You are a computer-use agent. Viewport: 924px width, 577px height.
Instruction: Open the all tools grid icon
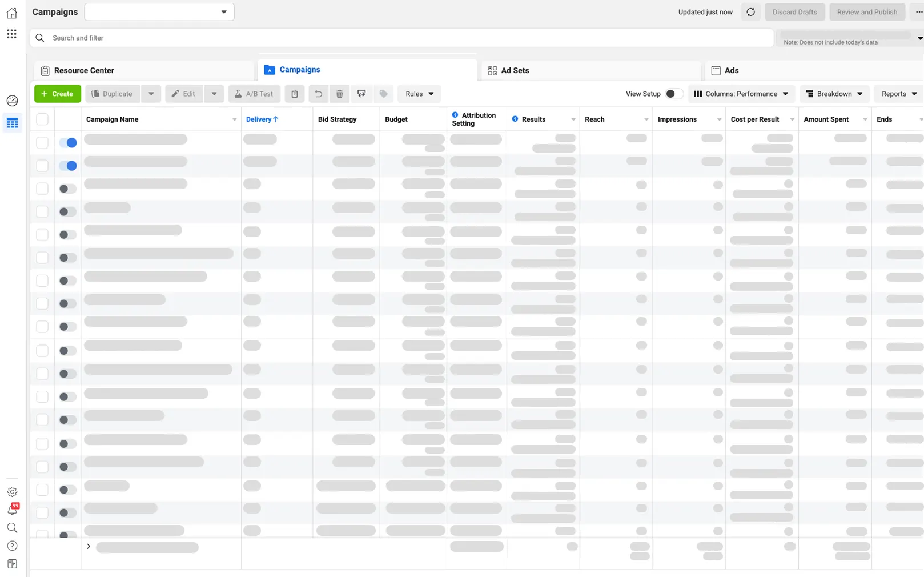(11, 34)
